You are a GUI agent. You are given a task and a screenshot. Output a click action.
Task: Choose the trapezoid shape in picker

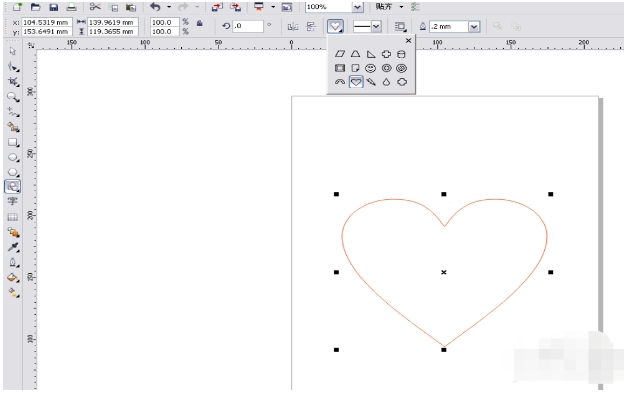point(355,54)
